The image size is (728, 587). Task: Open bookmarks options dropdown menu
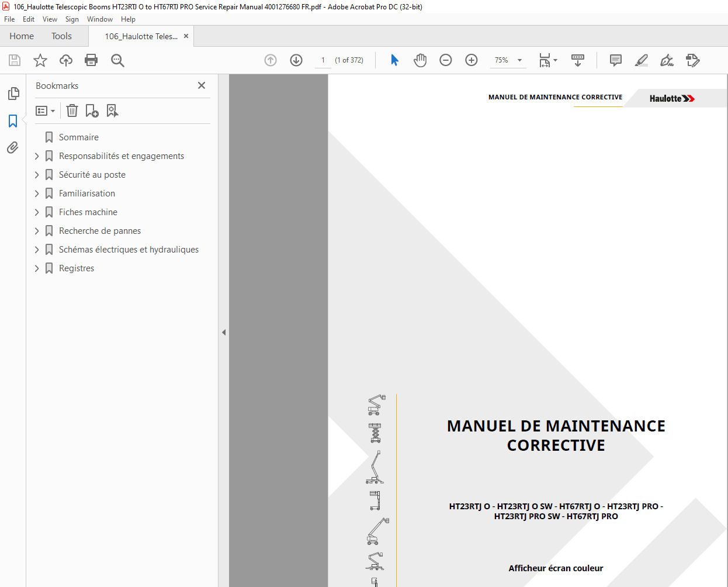pyautogui.click(x=45, y=111)
